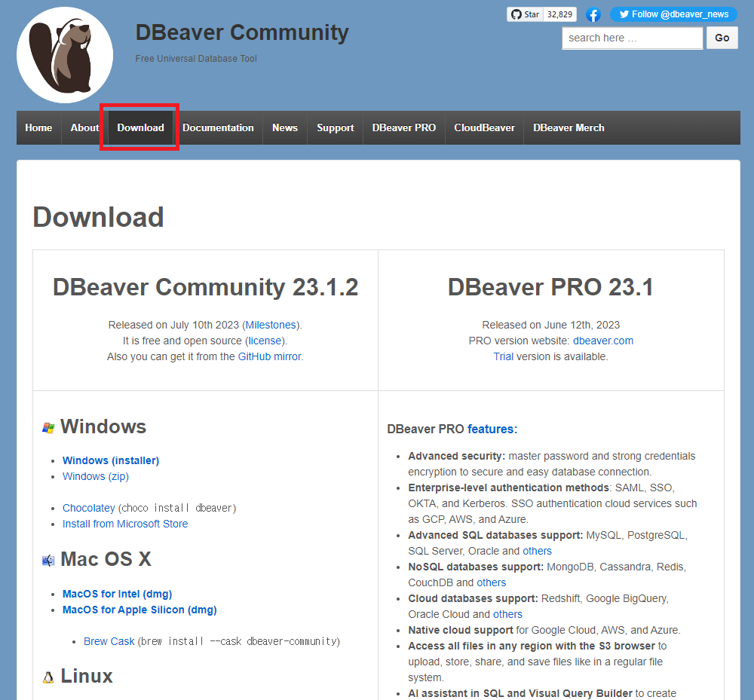Open the DBeaver Merch menu item
The height and width of the screenshot is (700, 754).
pyautogui.click(x=569, y=128)
